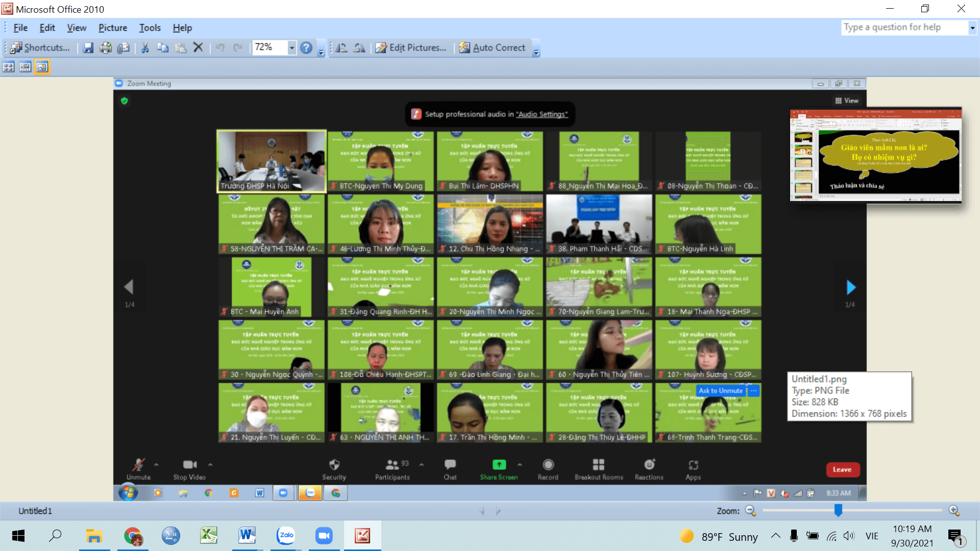Open Tools menu in Microsoft Photo Editor

click(x=149, y=28)
